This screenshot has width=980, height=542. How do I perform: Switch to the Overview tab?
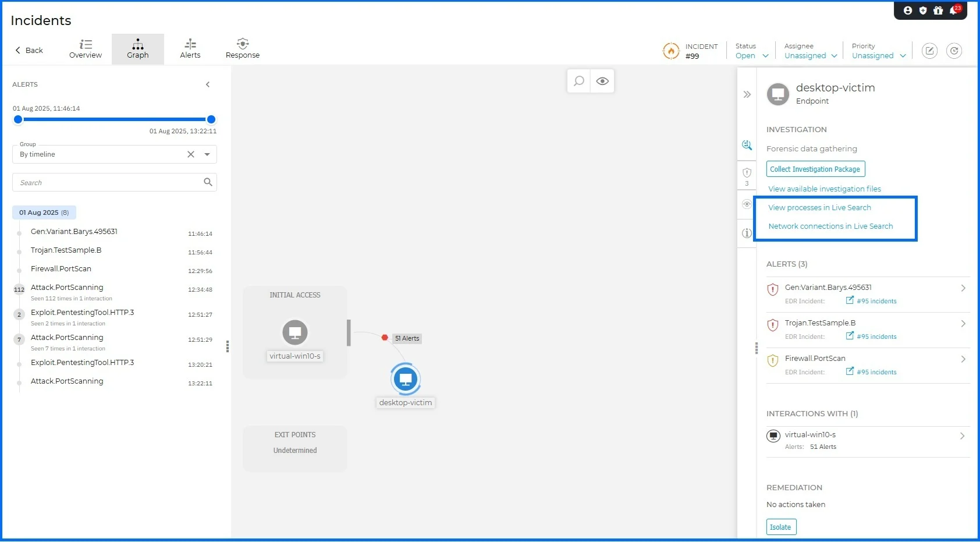86,49
